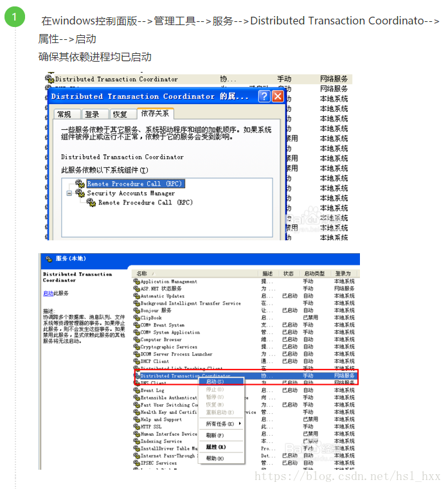
Task: Select the Bonjour 服务 service name
Action: coord(156,310)
